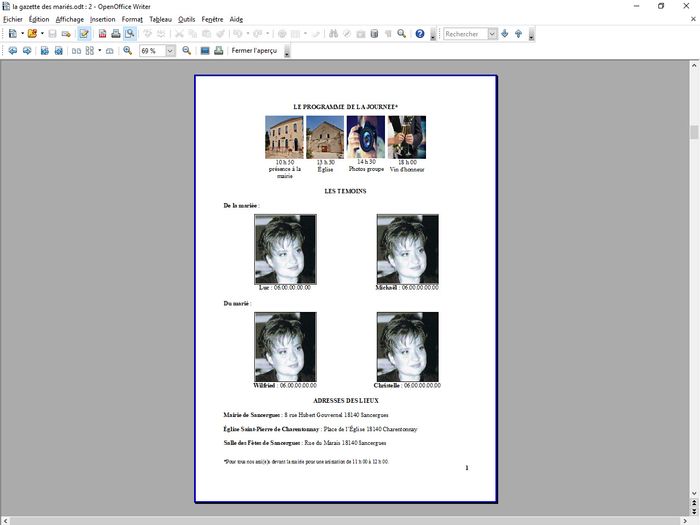
Task: Click the 'ADRESSES DES LIEUX' heading
Action: point(346,400)
